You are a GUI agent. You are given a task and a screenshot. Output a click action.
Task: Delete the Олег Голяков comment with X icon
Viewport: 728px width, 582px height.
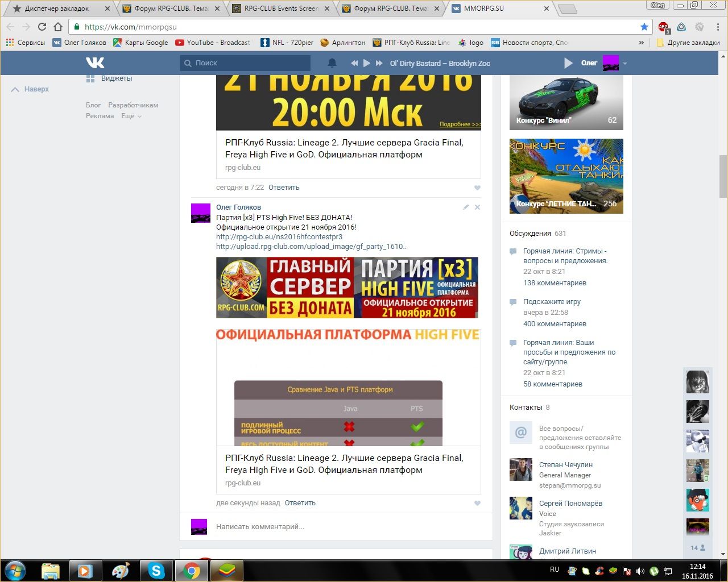click(x=477, y=207)
